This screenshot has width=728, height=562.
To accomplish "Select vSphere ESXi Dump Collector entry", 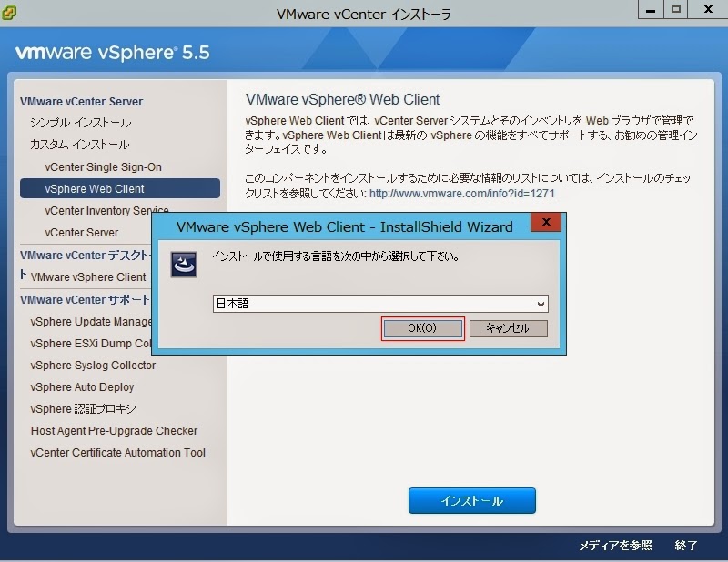I will point(91,344).
